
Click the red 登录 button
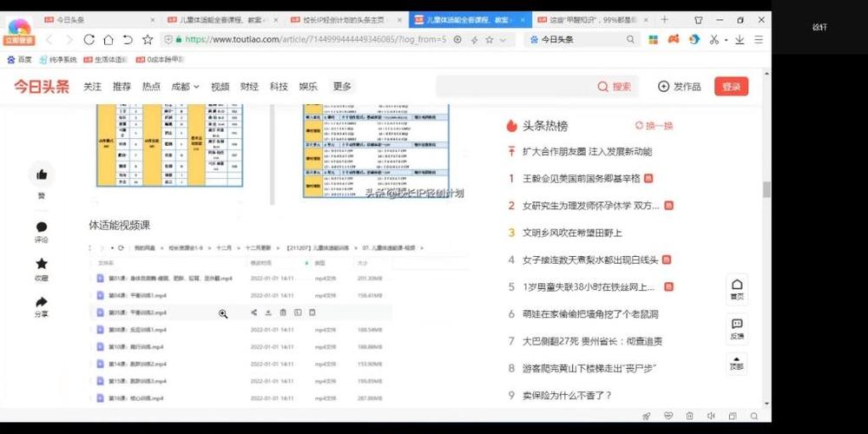731,86
